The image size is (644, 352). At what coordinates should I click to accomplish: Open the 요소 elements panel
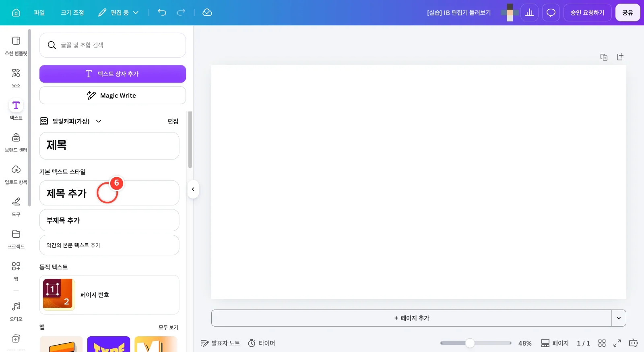16,78
